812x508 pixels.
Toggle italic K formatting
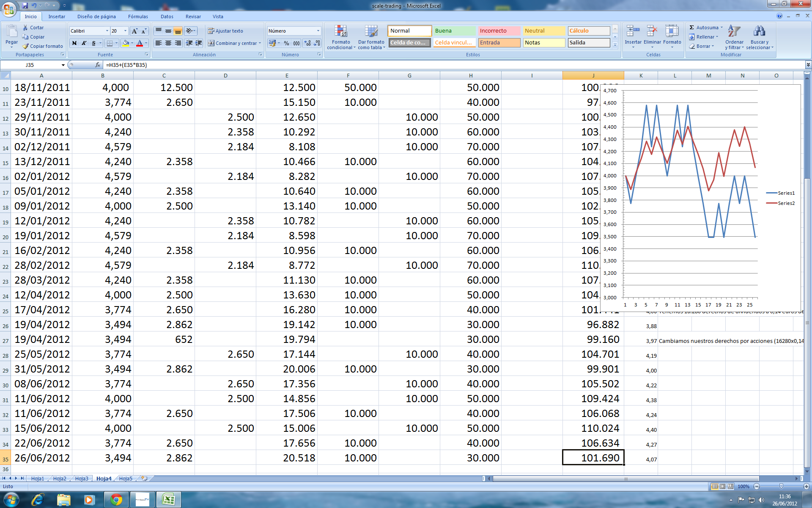pos(84,43)
